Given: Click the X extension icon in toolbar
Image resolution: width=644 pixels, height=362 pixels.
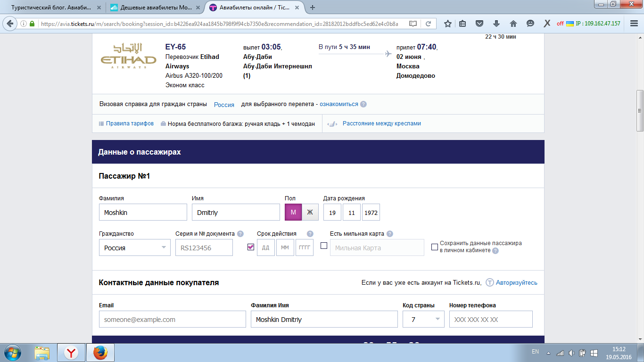Looking at the screenshot, I should (x=547, y=24).
